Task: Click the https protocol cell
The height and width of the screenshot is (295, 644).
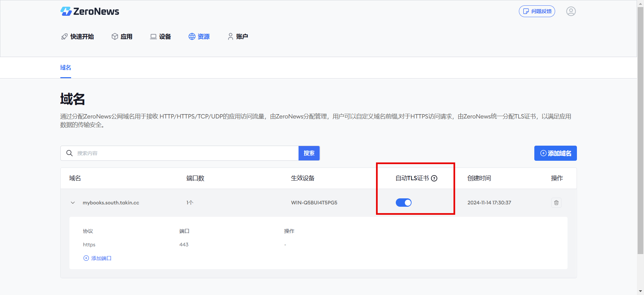Action: (89, 245)
